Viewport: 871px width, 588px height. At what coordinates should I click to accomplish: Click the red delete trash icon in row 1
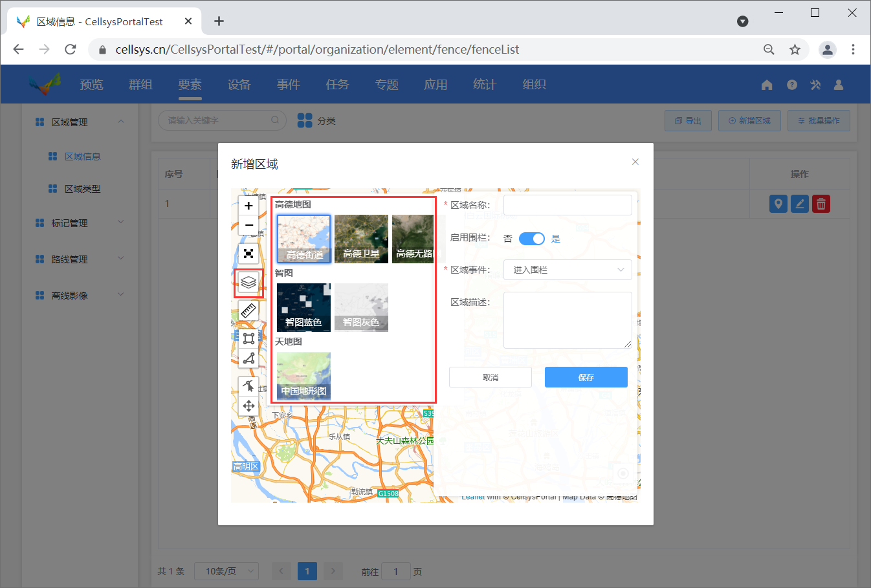[x=821, y=204]
